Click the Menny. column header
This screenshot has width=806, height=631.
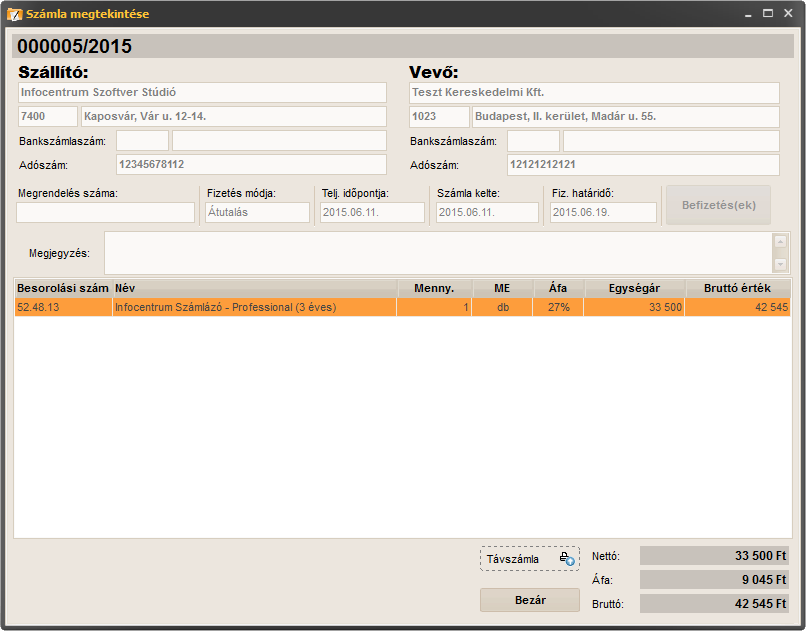click(435, 288)
